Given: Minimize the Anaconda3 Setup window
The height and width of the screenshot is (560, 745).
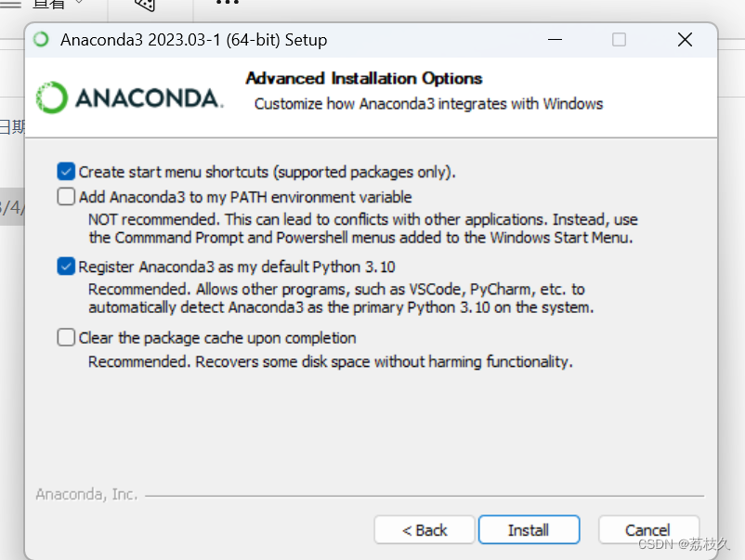Looking at the screenshot, I should tap(555, 40).
